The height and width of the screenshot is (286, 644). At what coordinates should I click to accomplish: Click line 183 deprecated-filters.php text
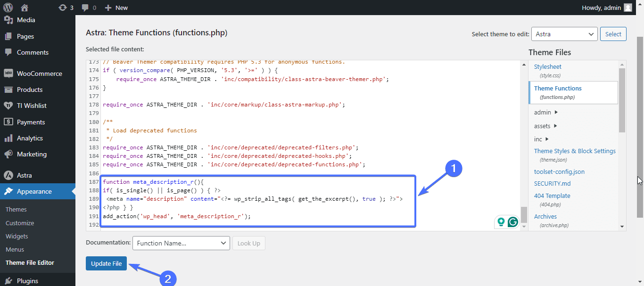click(231, 147)
